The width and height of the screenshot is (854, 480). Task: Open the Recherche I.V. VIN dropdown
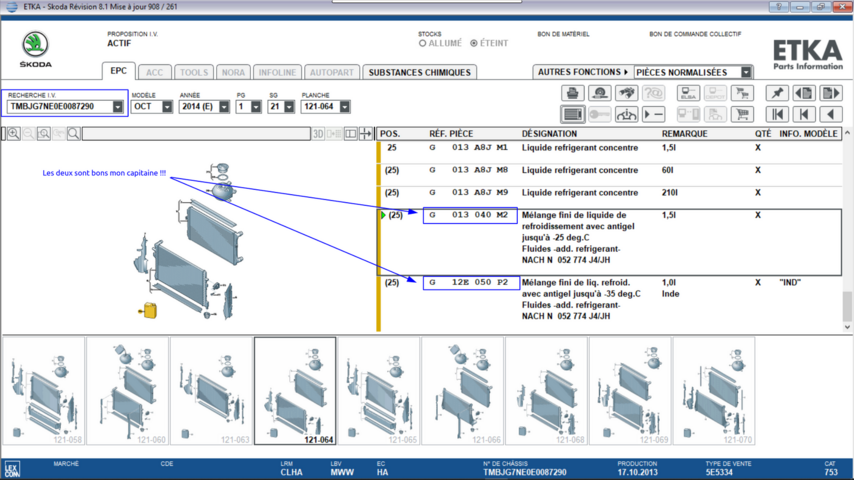tap(118, 107)
